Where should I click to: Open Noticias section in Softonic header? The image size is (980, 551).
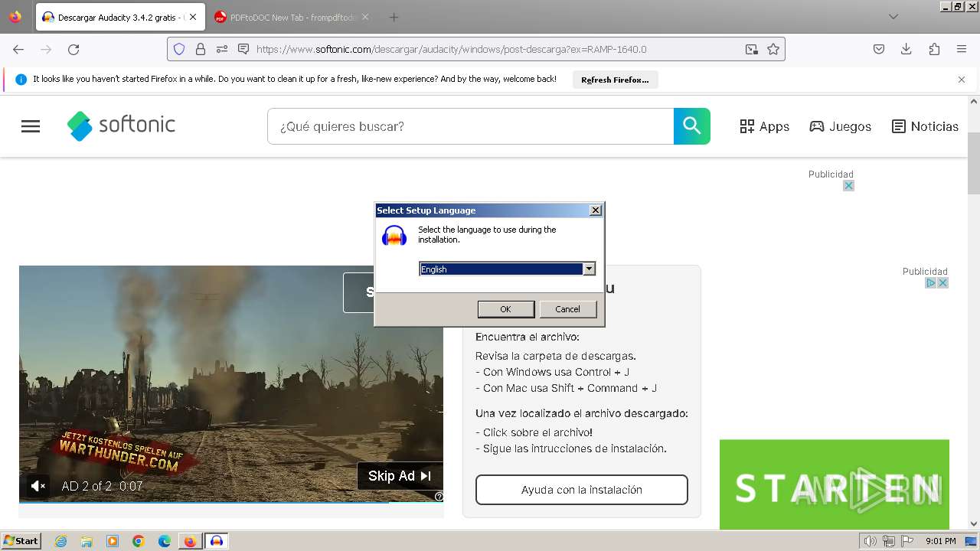click(925, 126)
